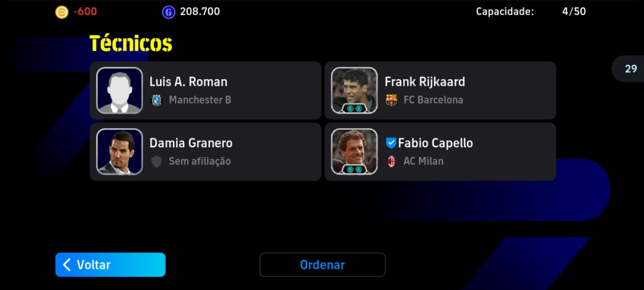Screen dimensions: 644x290
Task: Click the coin badge under Frank Rijkaard's portrait
Action: pos(354,109)
